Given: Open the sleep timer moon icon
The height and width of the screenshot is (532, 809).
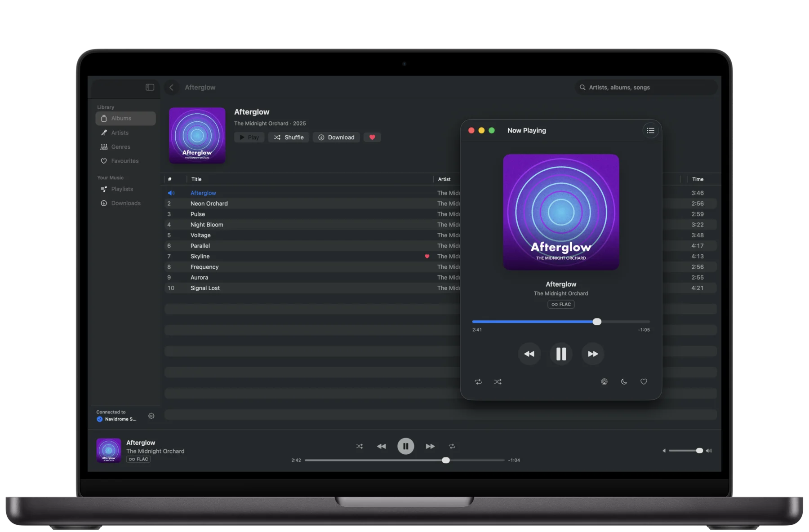Looking at the screenshot, I should click(624, 381).
